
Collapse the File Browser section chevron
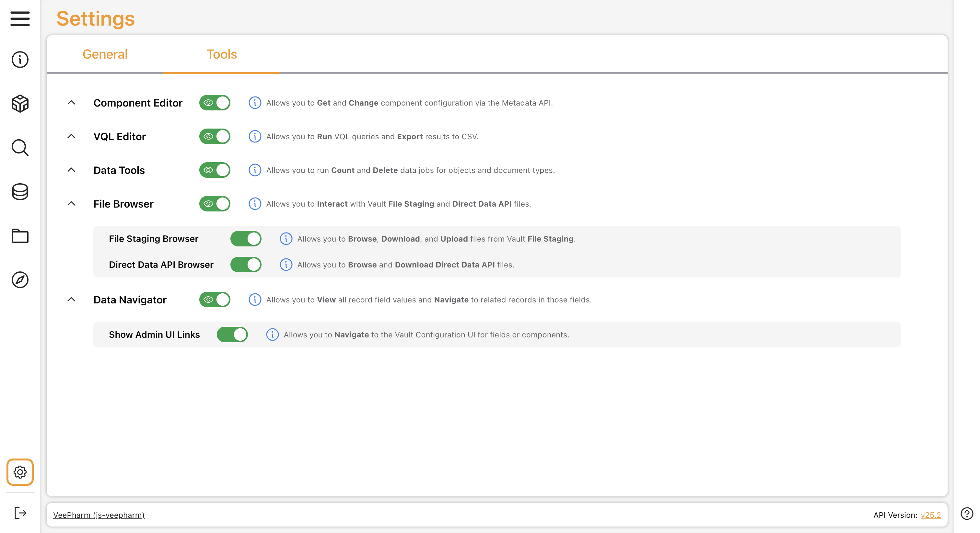coord(71,204)
